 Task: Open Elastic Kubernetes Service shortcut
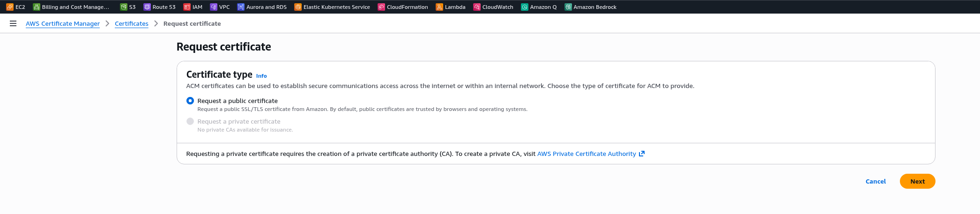click(x=332, y=7)
